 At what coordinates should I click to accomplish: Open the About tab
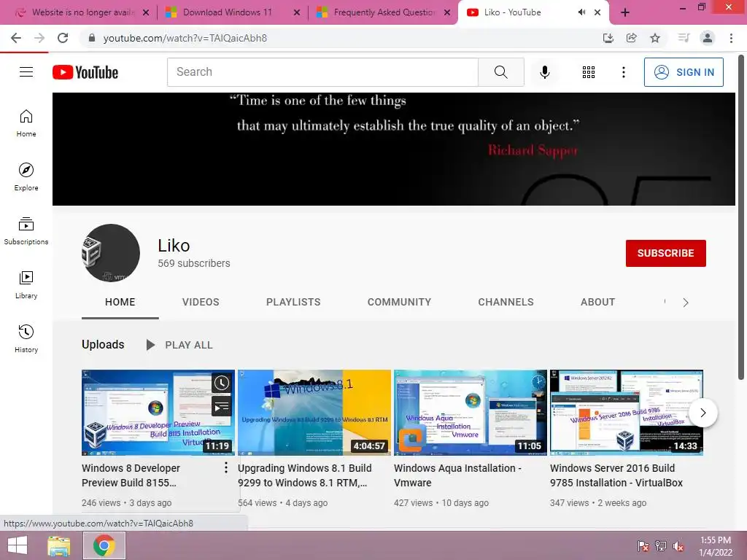tap(598, 302)
